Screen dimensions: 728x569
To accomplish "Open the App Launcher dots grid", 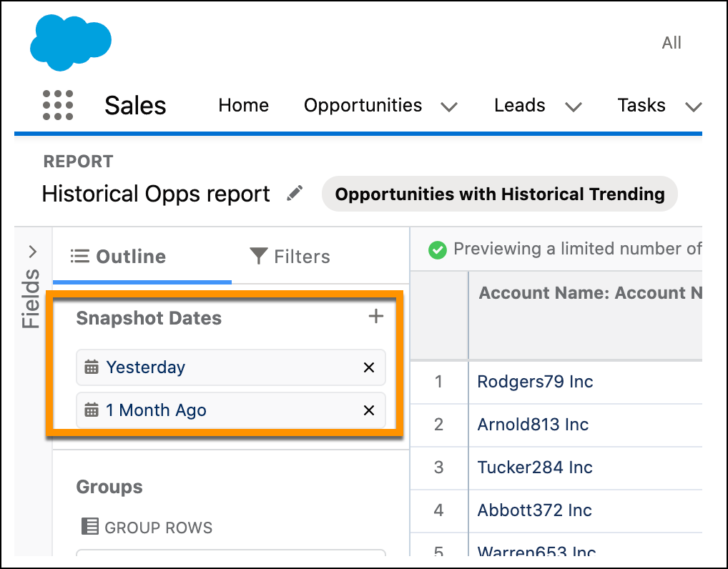I will pos(58,105).
